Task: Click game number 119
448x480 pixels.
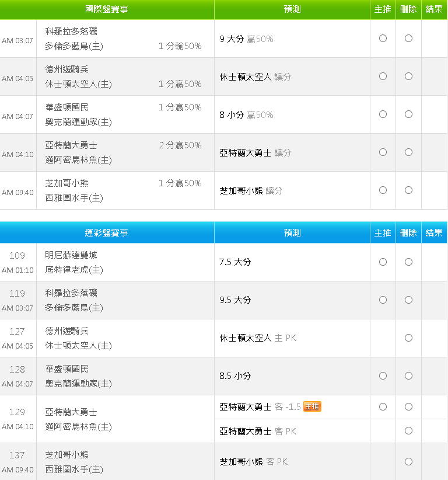Action: tap(17, 294)
